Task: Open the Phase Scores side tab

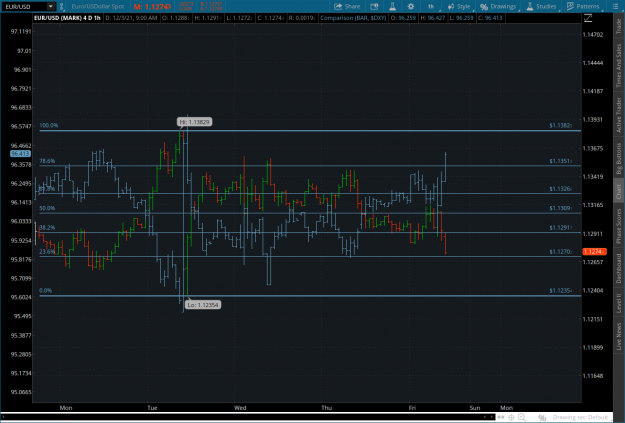Action: tap(619, 226)
